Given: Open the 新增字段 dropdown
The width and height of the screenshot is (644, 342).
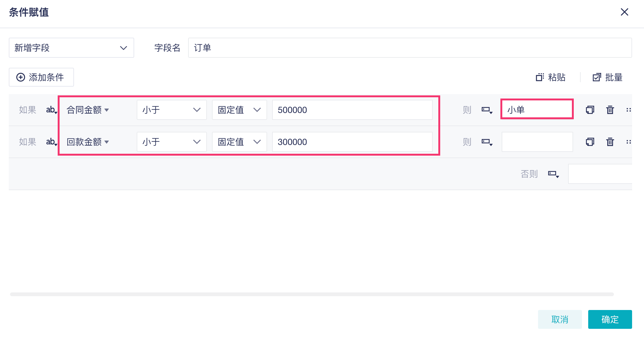Looking at the screenshot, I should point(71,48).
